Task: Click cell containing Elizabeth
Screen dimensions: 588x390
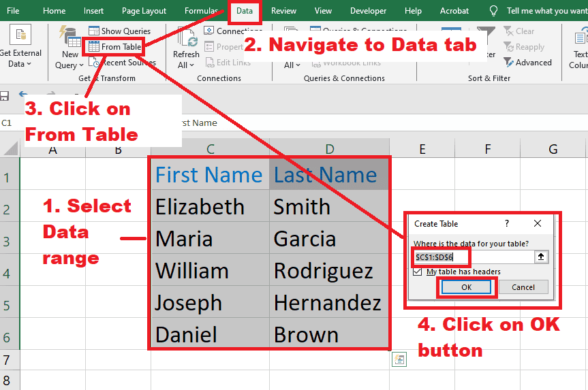Action: point(210,206)
